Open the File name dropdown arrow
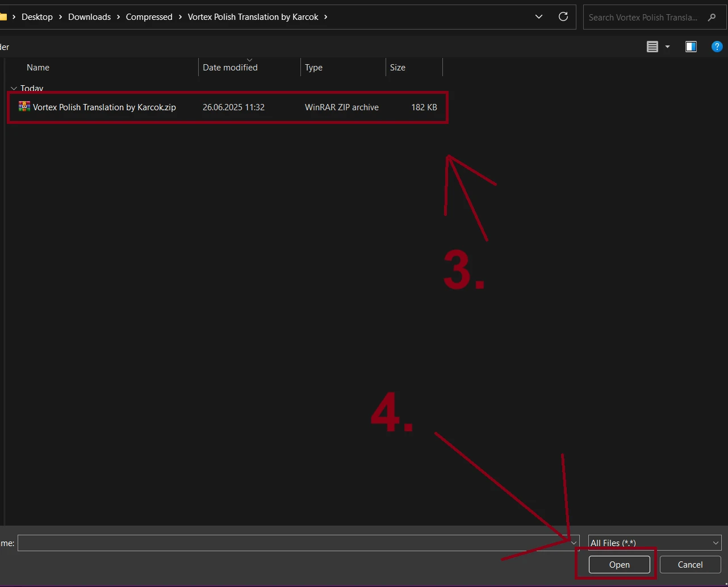This screenshot has height=587, width=728. pos(574,543)
